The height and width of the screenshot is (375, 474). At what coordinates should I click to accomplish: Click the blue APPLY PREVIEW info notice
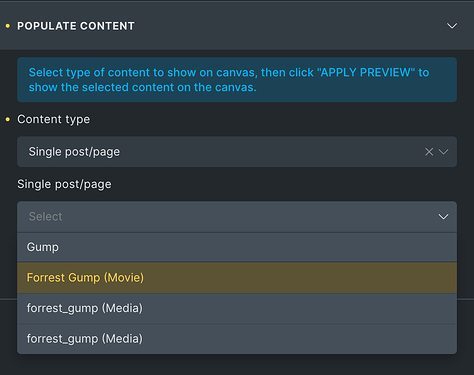point(237,80)
